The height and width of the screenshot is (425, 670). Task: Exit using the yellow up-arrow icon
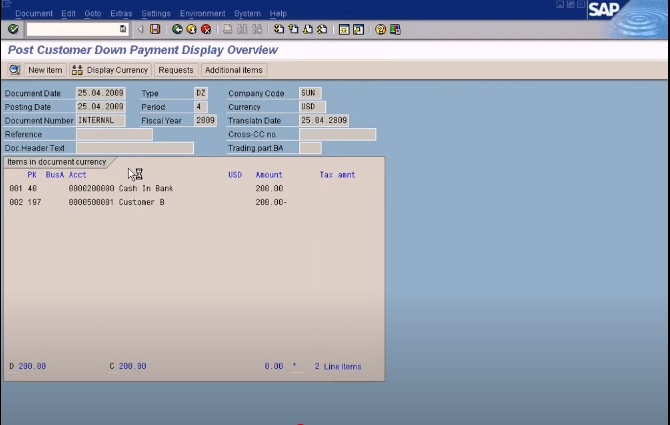pyautogui.click(x=191, y=29)
